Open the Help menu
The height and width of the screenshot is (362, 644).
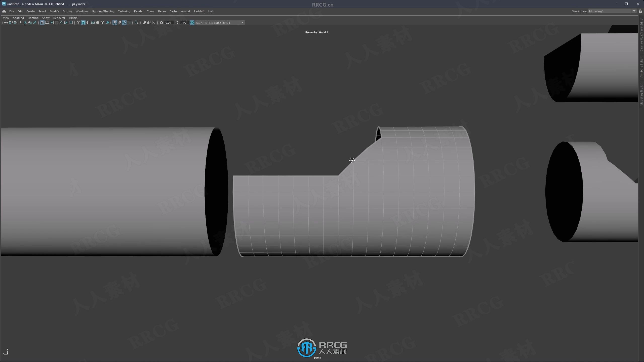pyautogui.click(x=211, y=11)
